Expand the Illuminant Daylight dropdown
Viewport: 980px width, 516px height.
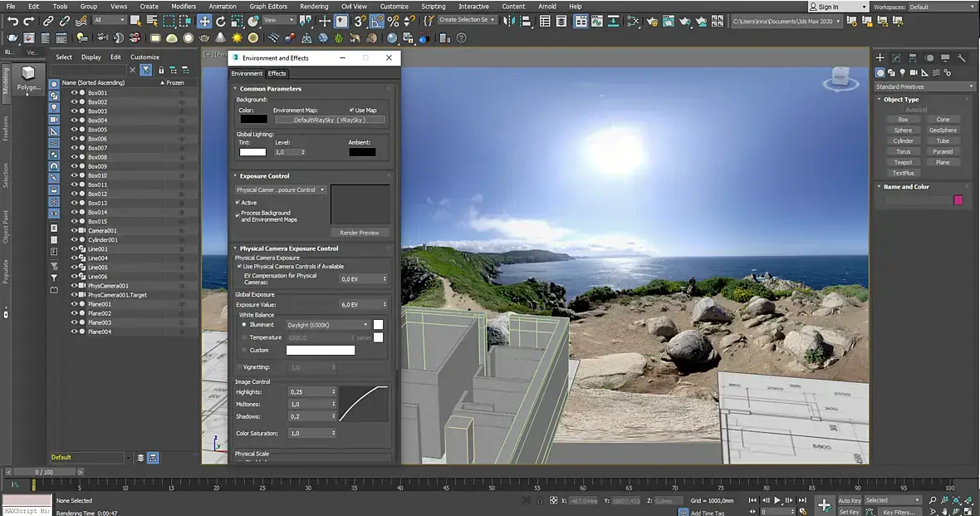click(x=327, y=325)
